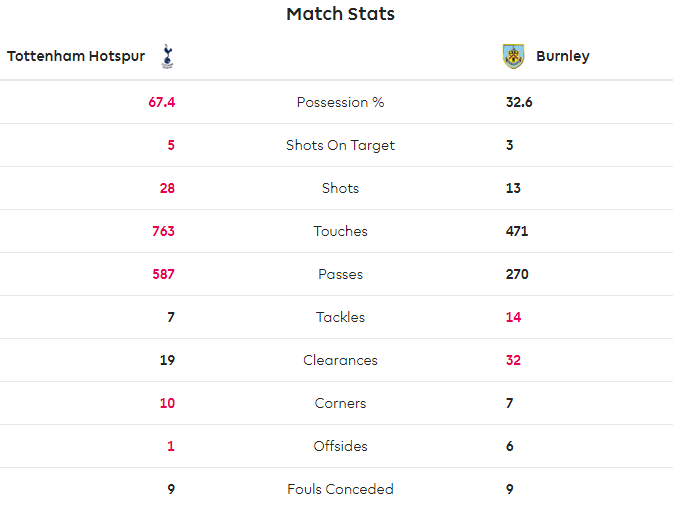Viewport: 673px width, 507px height.
Task: Select the Shots On Target label
Action: click(340, 145)
